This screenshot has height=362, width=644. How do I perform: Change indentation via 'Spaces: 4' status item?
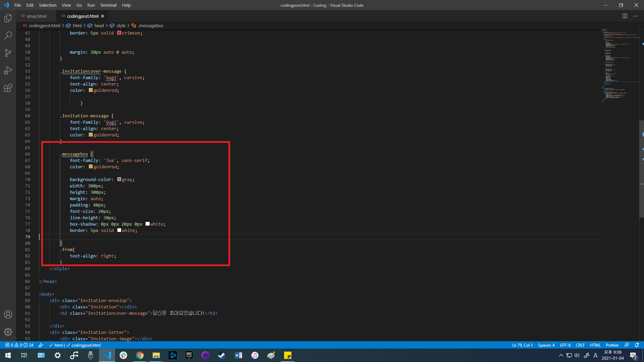pyautogui.click(x=546, y=345)
